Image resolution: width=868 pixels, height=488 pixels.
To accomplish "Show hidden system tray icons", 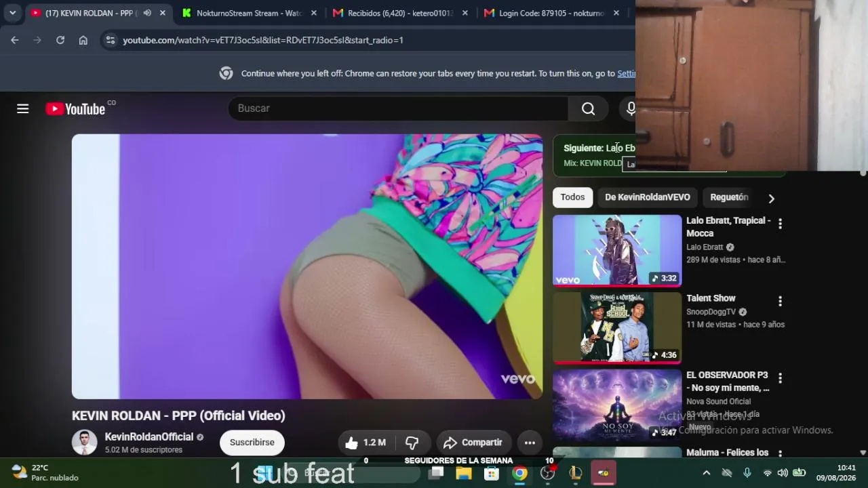I will point(706,473).
